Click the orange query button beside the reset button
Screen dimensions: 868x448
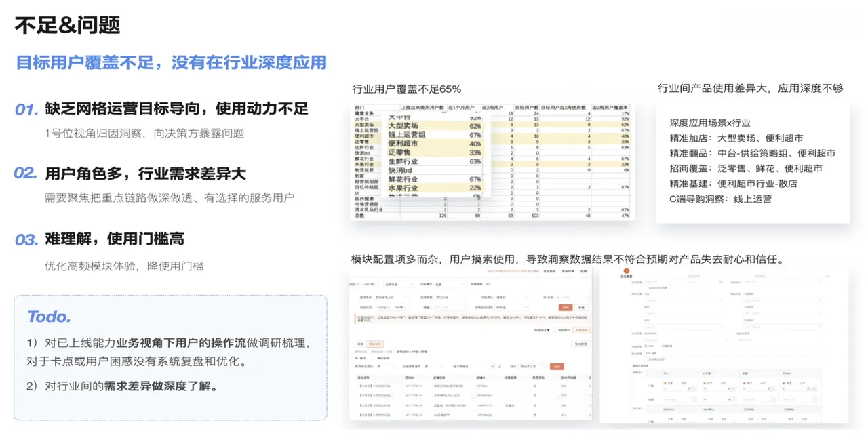point(566,307)
